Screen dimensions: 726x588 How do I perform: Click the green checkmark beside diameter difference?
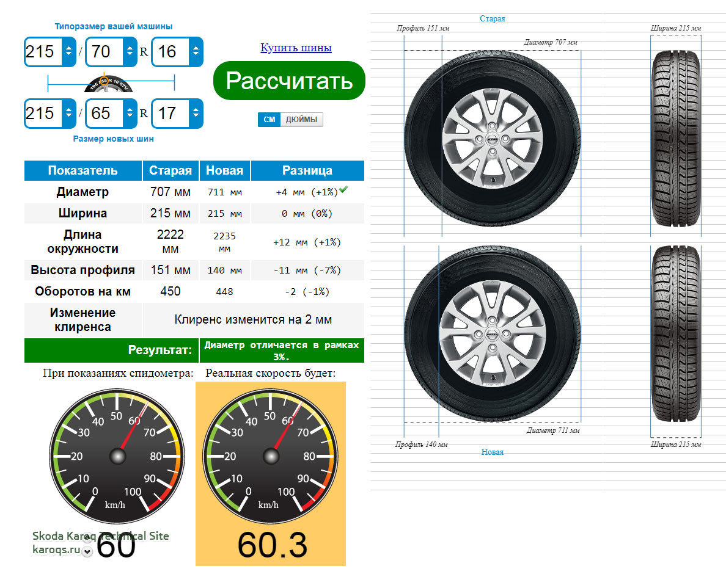(343, 190)
